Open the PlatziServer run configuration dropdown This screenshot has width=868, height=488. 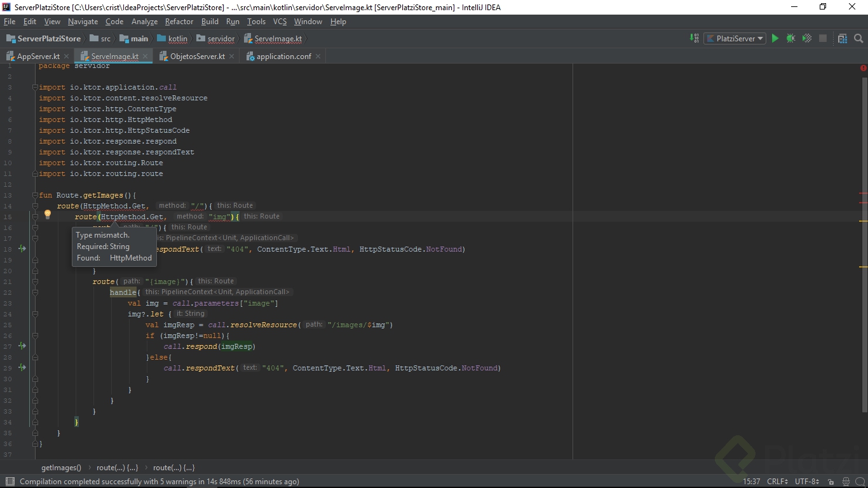(x=735, y=39)
